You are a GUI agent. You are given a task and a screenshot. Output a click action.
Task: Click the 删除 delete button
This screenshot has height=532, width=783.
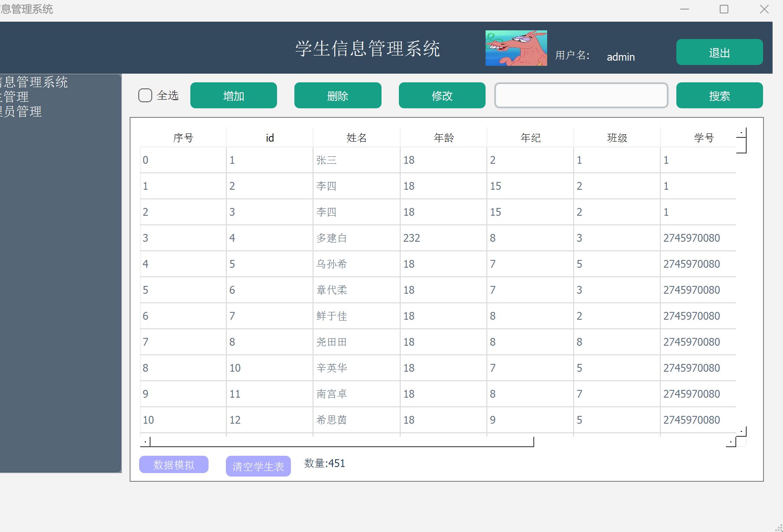point(338,95)
